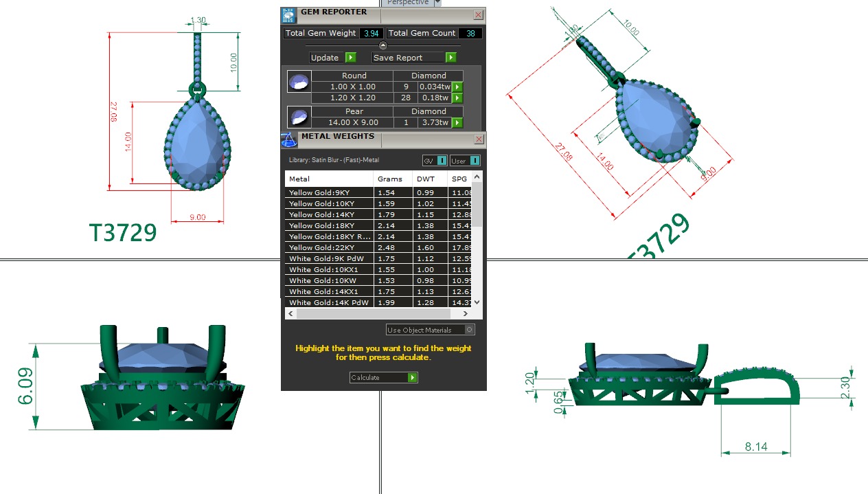Toggle the GV library switch
The height and width of the screenshot is (494, 868).
(x=442, y=161)
